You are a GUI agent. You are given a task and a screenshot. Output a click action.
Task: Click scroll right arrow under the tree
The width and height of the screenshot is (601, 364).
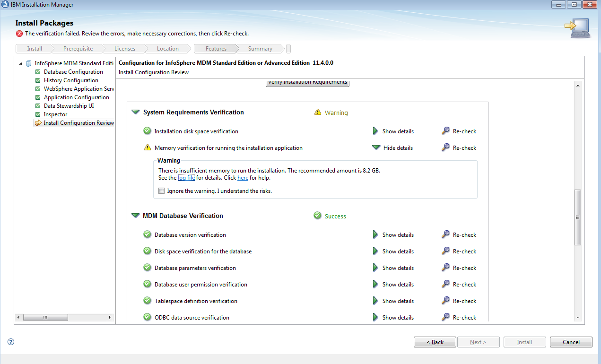click(110, 317)
